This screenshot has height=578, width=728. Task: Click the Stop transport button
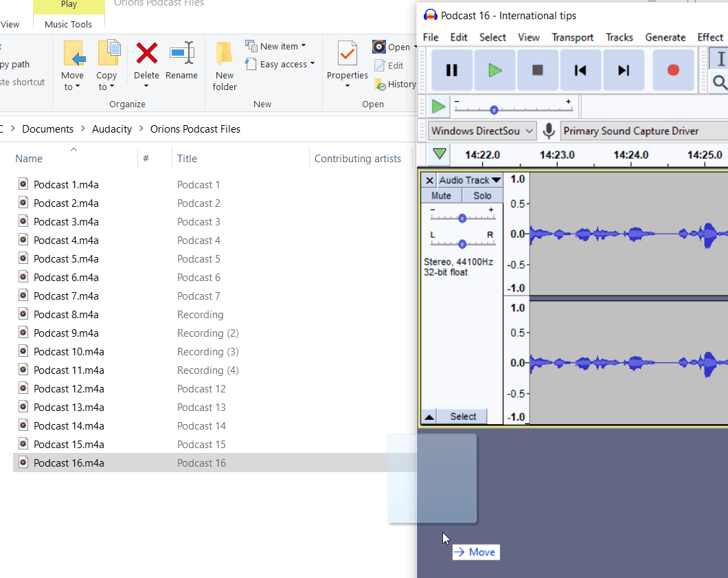pyautogui.click(x=538, y=70)
